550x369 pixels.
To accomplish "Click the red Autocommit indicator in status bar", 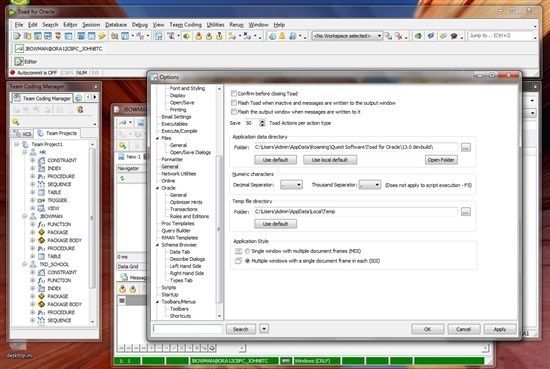I will coord(13,73).
